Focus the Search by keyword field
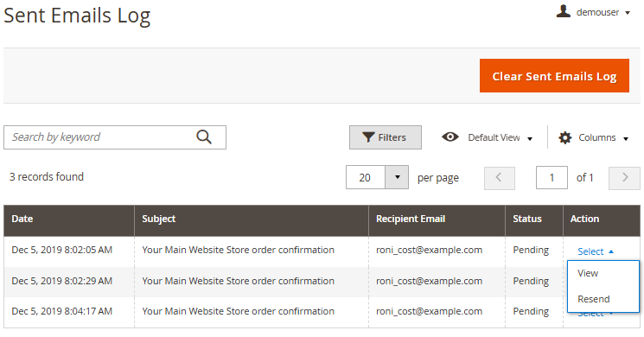The width and height of the screenshot is (644, 337). (x=115, y=137)
